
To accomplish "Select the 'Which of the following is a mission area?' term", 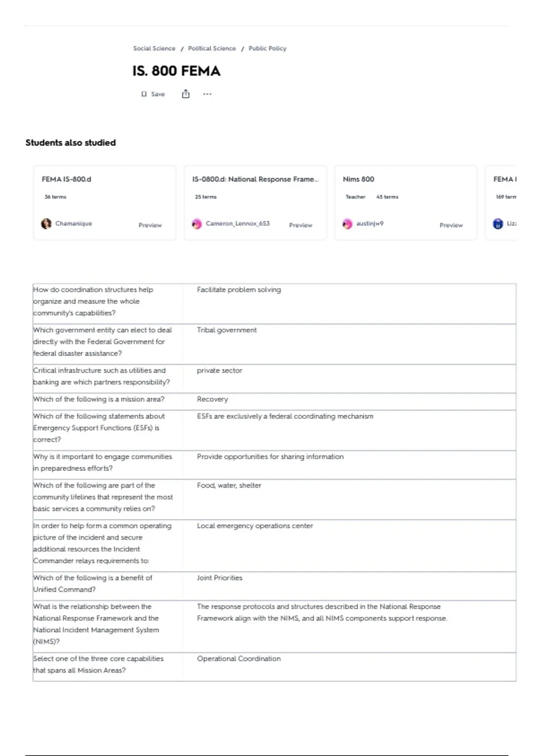I will coord(99,399).
